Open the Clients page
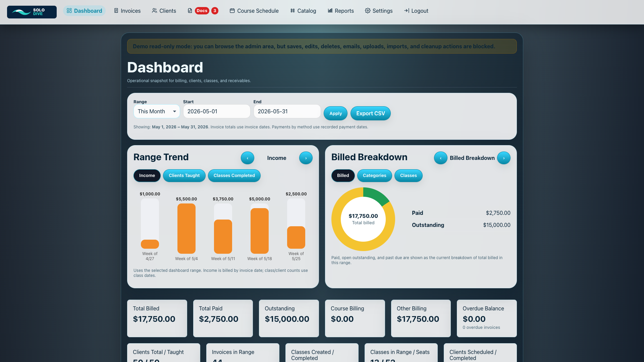644x362 pixels. pos(164,11)
